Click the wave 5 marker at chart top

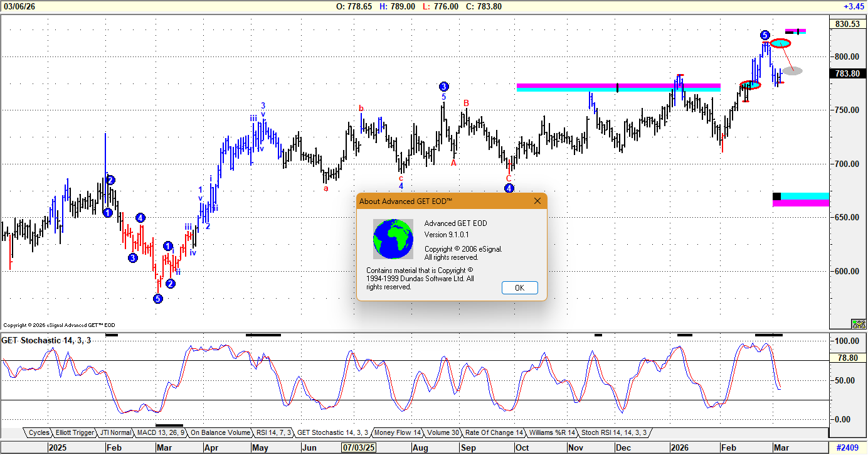(x=765, y=35)
